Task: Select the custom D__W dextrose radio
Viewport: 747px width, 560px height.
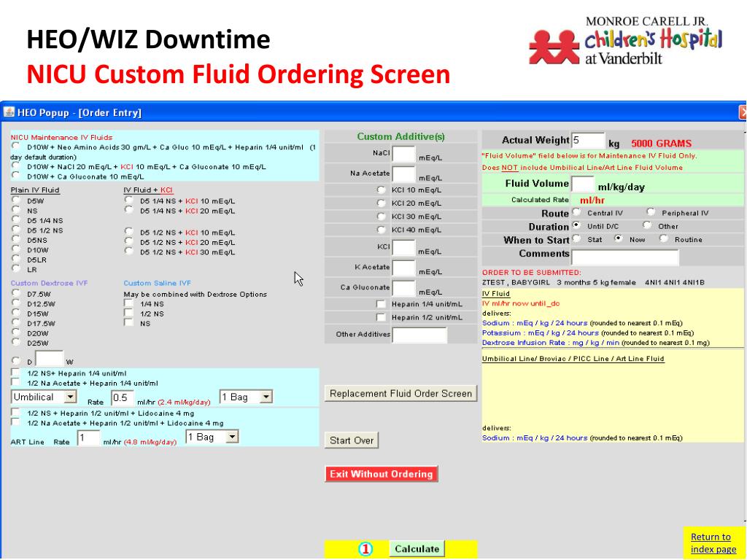Action: [x=16, y=360]
